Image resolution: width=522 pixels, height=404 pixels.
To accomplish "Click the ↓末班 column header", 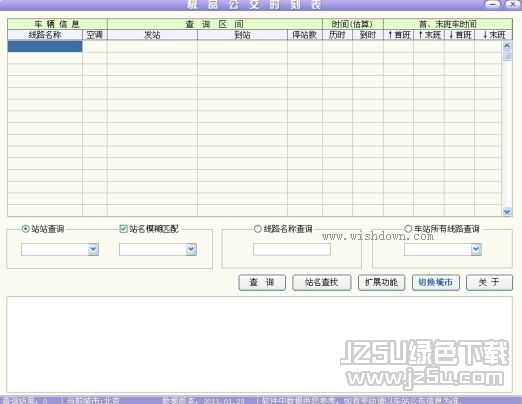I will 494,35.
